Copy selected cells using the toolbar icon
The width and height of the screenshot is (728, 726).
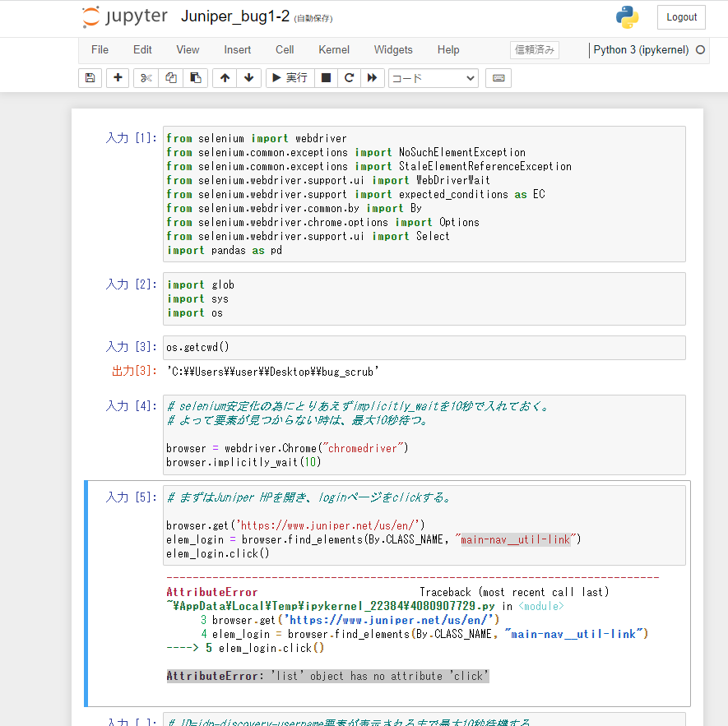170,78
